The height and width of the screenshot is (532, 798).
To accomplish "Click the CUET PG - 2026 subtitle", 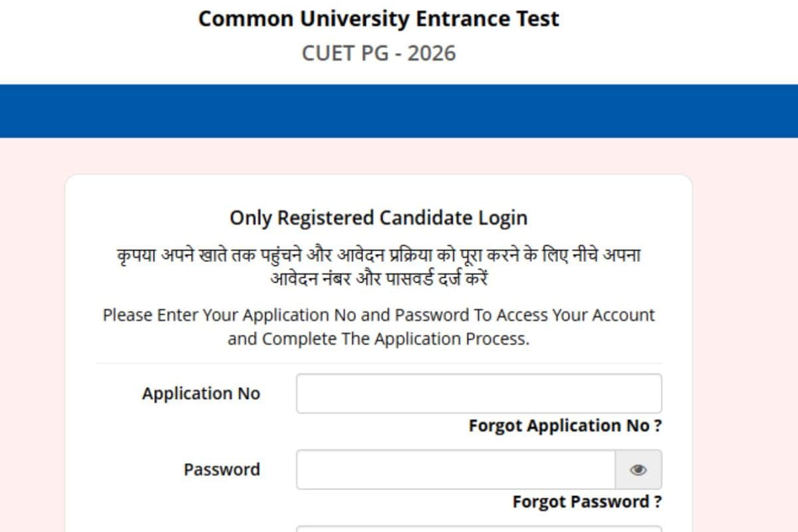I will pyautogui.click(x=378, y=53).
